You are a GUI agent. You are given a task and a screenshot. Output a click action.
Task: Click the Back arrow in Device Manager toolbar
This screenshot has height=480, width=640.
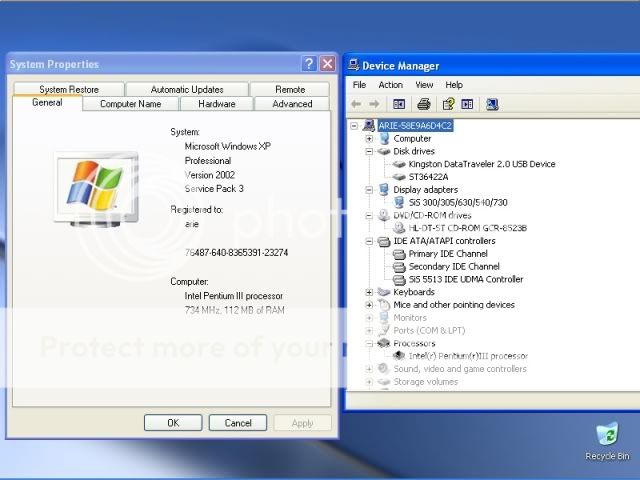[356, 104]
